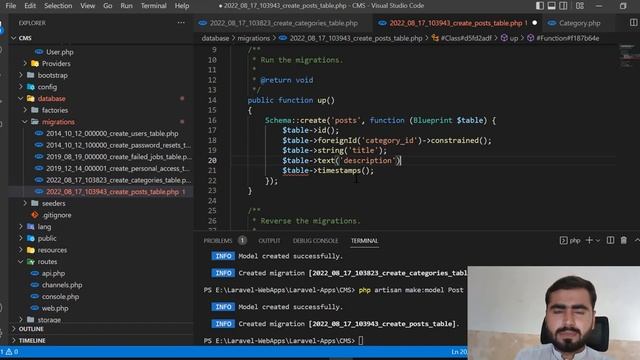Switch to the TERMINAL panel tab

coord(364,241)
